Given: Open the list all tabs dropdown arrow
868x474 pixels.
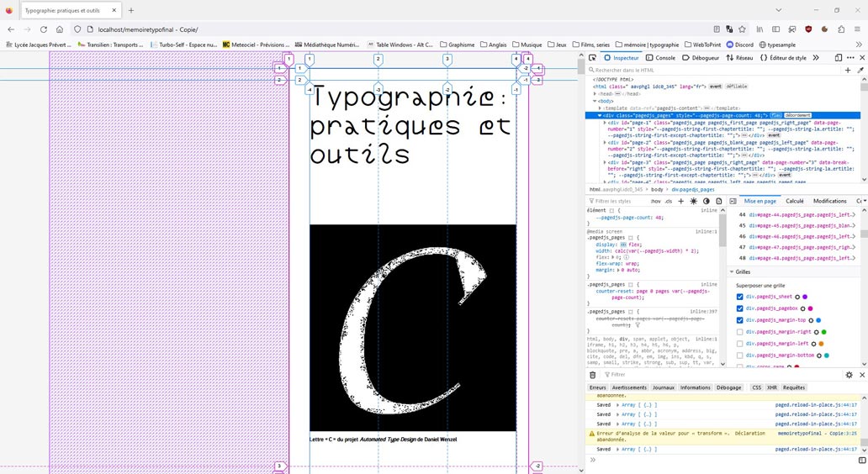Looking at the screenshot, I should click(778, 10).
